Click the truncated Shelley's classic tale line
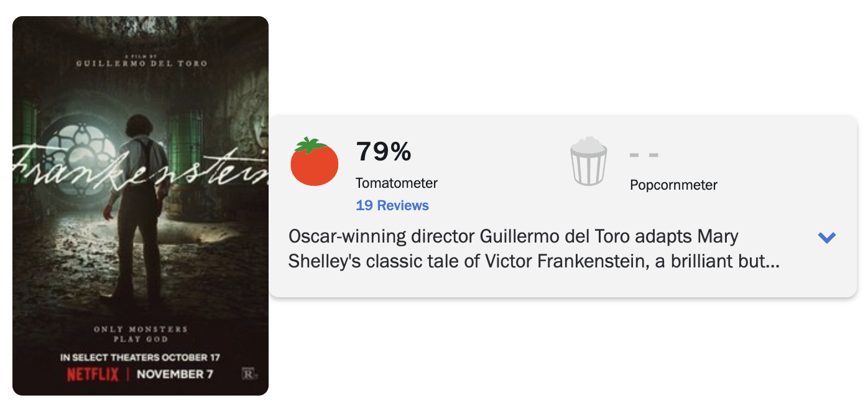Screen dimensions: 868x408 pyautogui.click(x=534, y=262)
